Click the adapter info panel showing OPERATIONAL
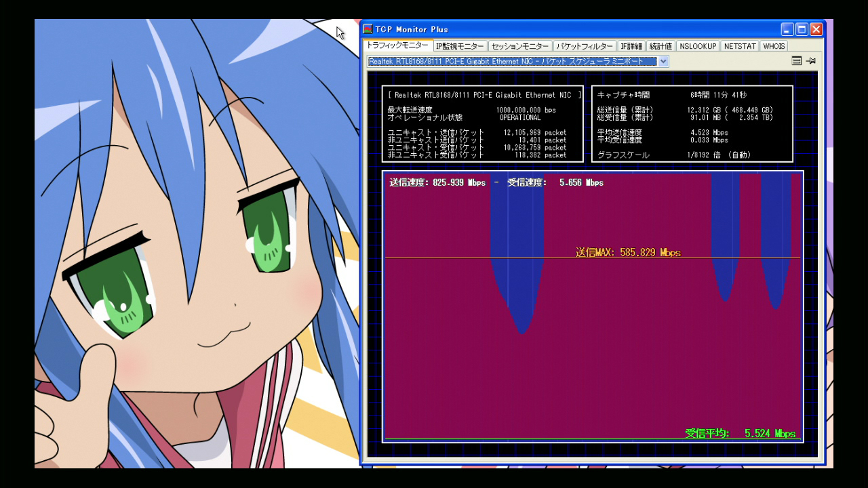This screenshot has width=868, height=488. click(482, 124)
